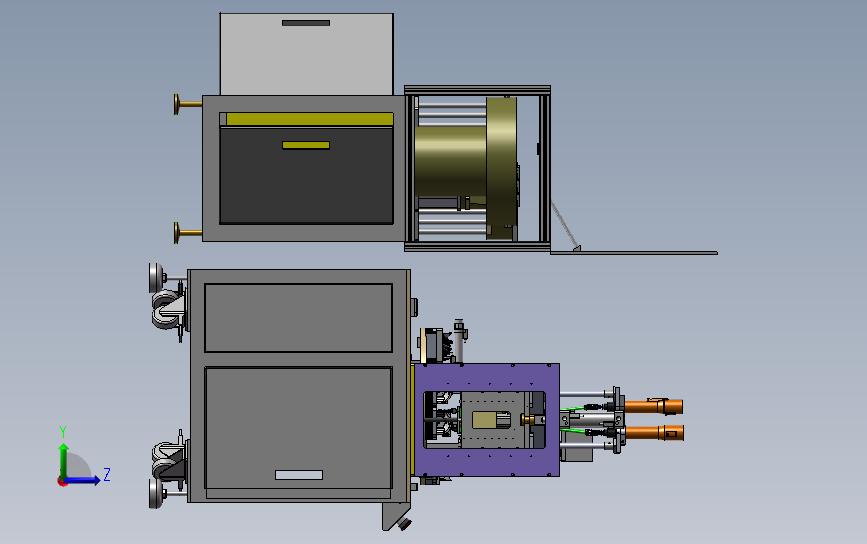
Task: Select the white handle on the lower cabinet door
Action: tap(299, 475)
